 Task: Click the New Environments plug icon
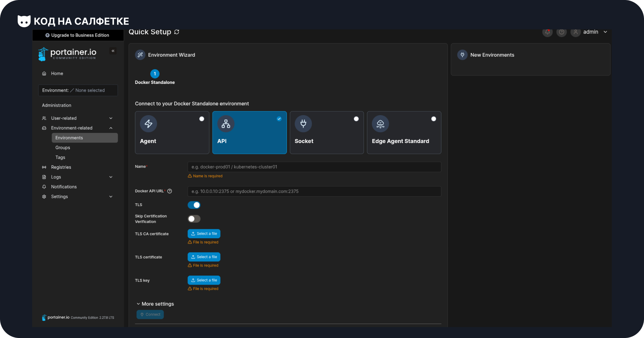[462, 55]
